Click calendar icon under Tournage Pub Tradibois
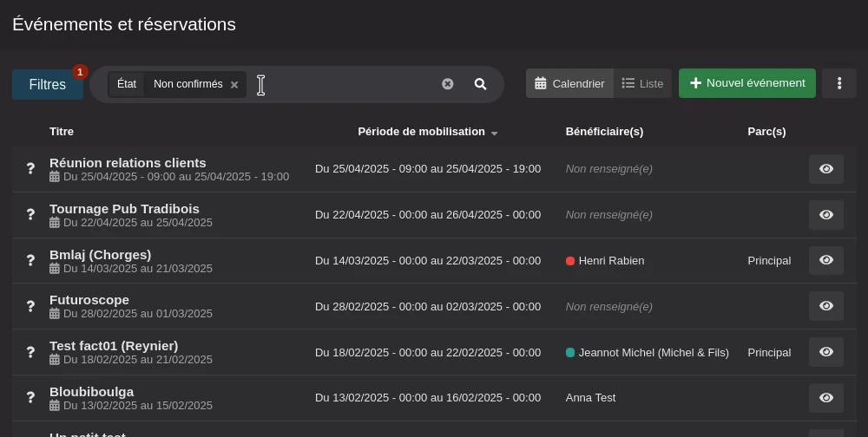The height and width of the screenshot is (437, 868). tap(55, 223)
